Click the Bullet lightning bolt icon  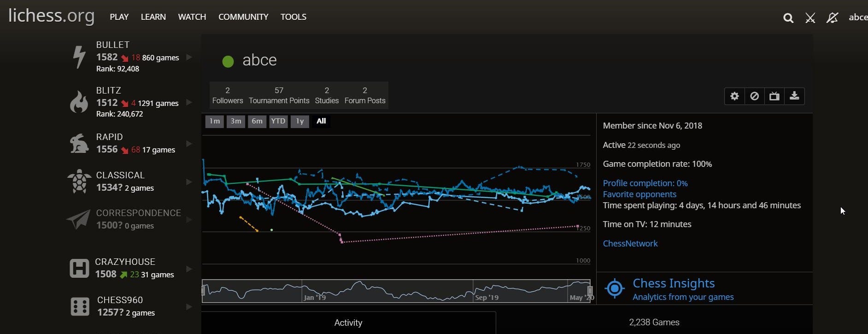(x=79, y=57)
